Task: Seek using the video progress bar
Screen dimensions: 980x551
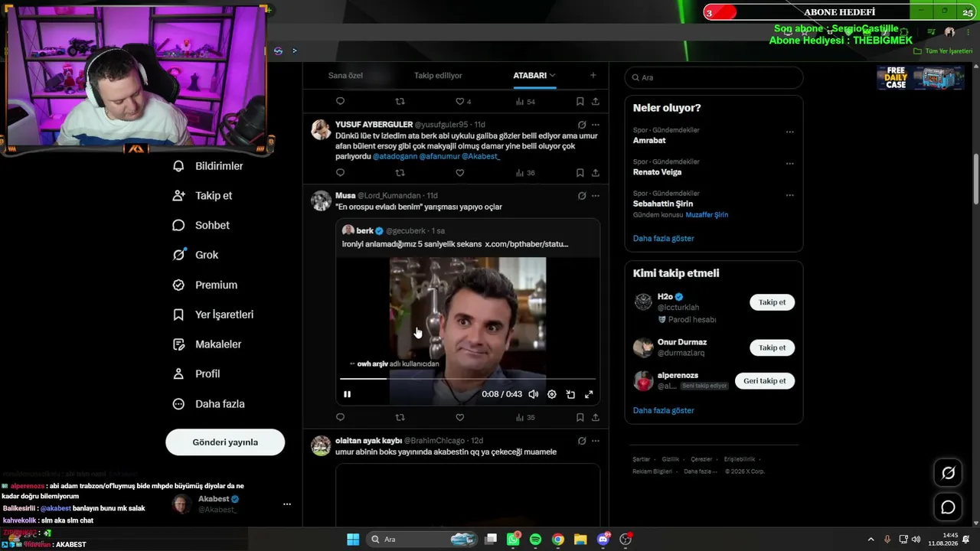Action: pyautogui.click(x=468, y=378)
